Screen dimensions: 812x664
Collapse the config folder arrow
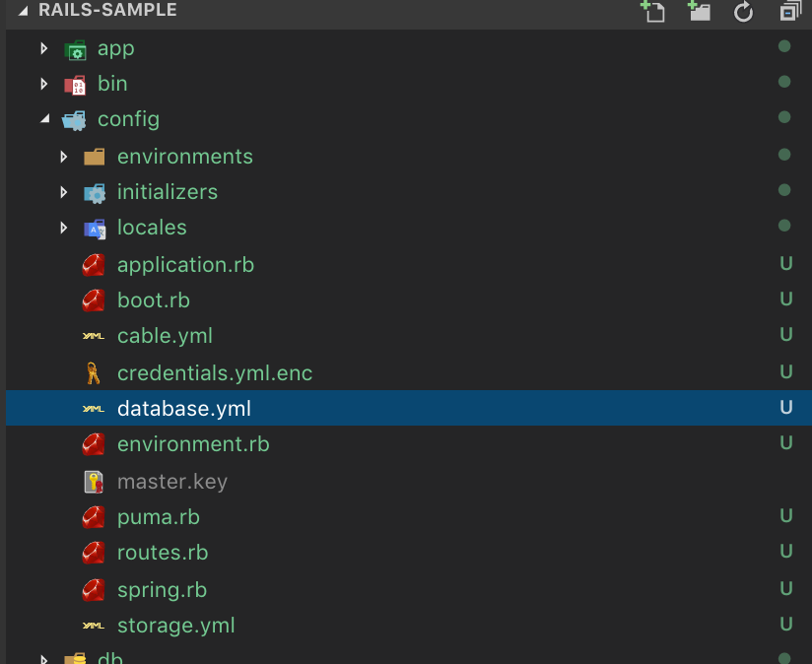tap(44, 119)
